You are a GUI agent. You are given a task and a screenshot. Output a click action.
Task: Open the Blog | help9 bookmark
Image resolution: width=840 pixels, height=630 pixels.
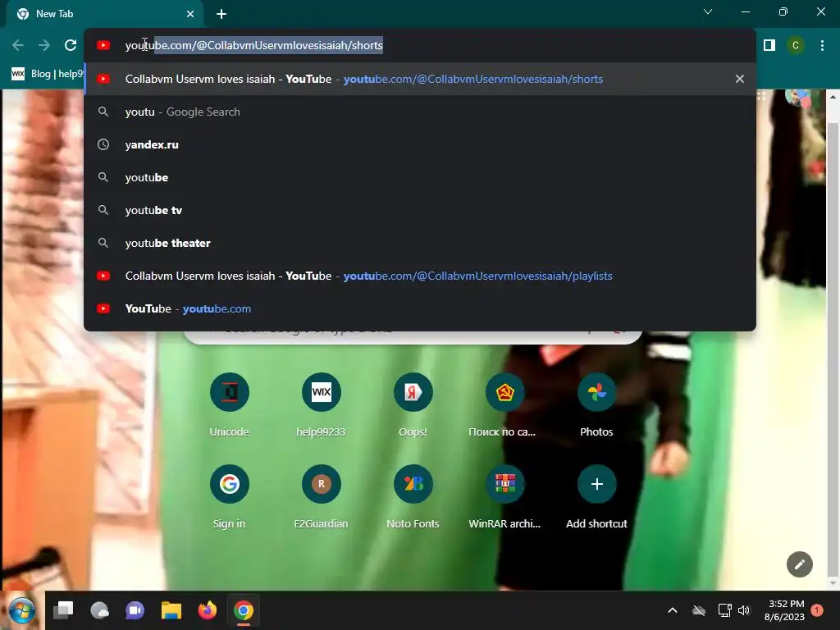pyautogui.click(x=48, y=73)
